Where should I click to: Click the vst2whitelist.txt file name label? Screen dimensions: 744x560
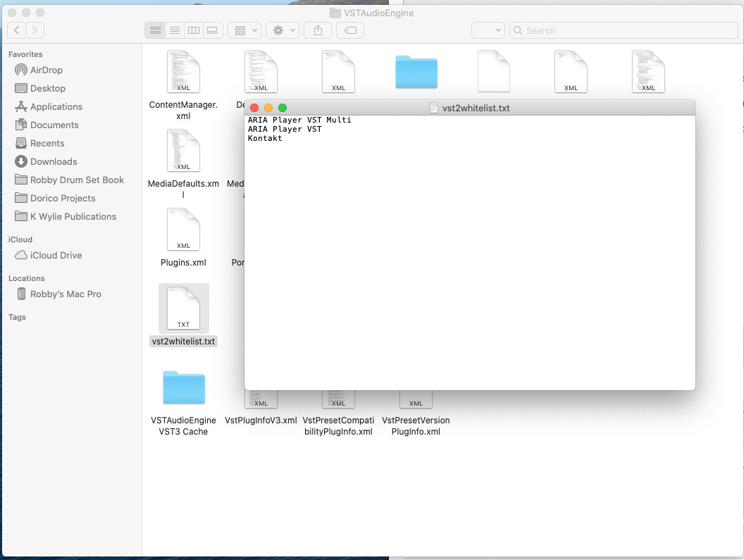click(183, 341)
